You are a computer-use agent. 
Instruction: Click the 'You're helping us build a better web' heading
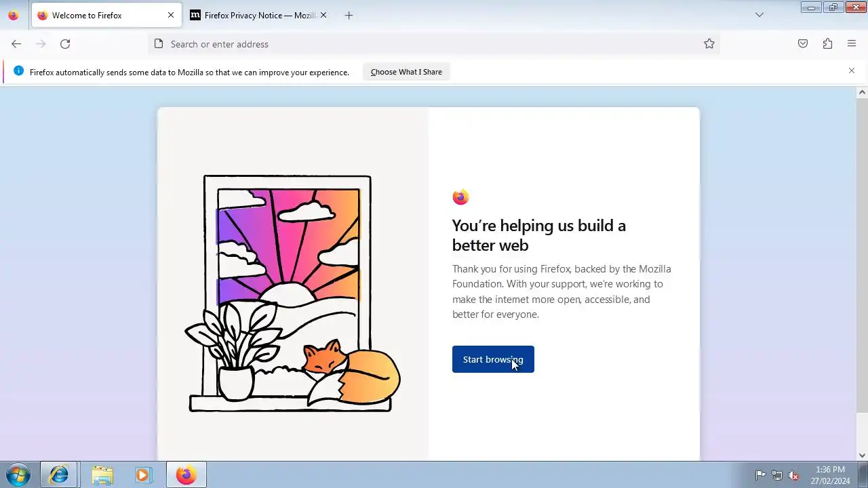click(539, 235)
